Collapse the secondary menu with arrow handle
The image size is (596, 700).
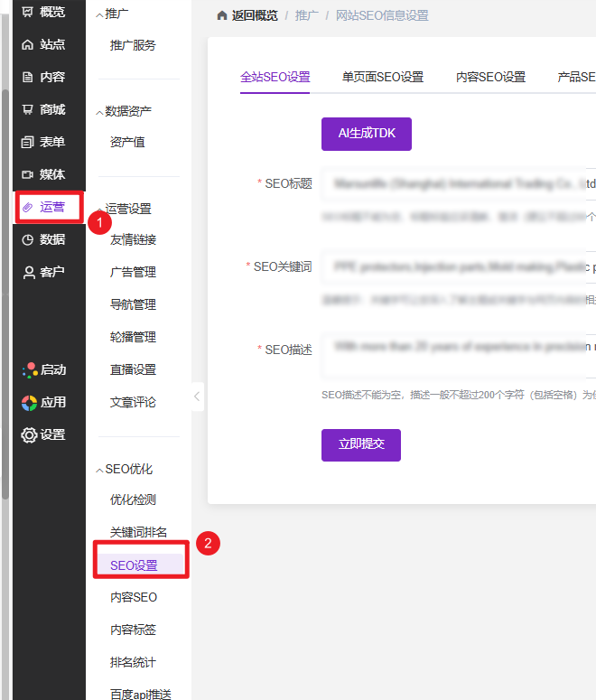click(x=198, y=397)
